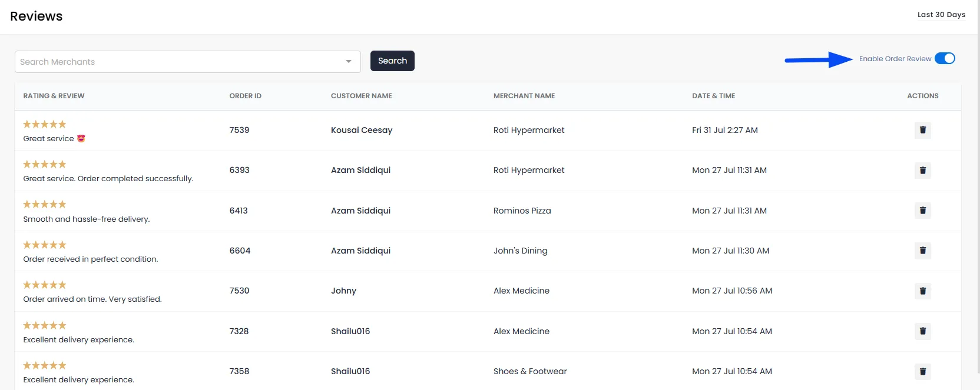Click the Reviews page heading
Image resolution: width=980 pixels, height=390 pixels.
point(37,16)
